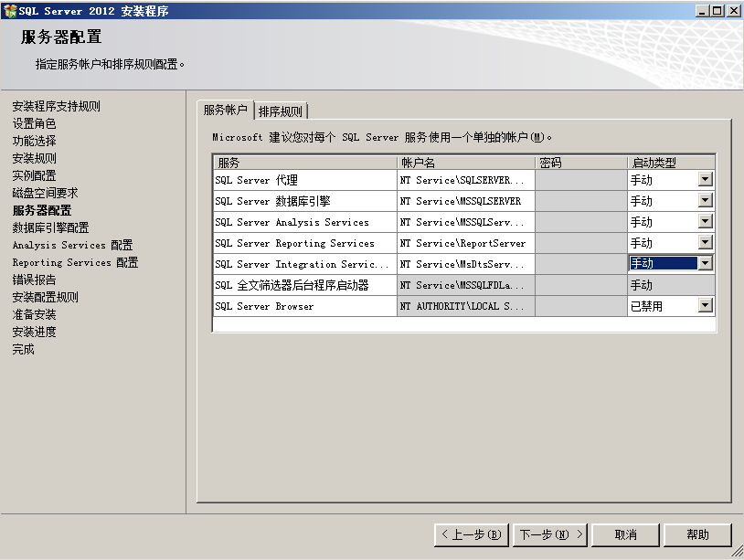Click Analysis Services 配置 step in sidebar
The width and height of the screenshot is (744, 560).
tap(72, 245)
